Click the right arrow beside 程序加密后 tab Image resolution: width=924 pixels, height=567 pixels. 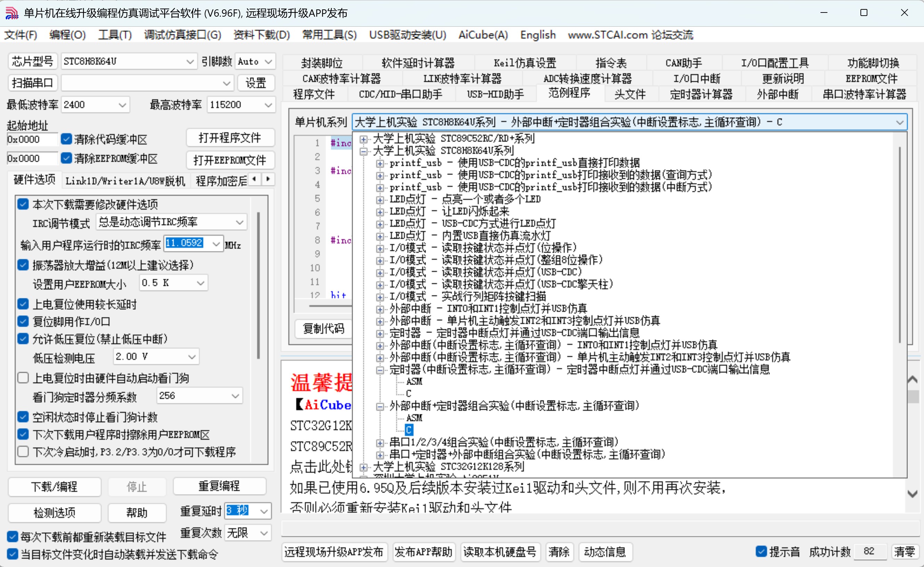[x=268, y=180]
